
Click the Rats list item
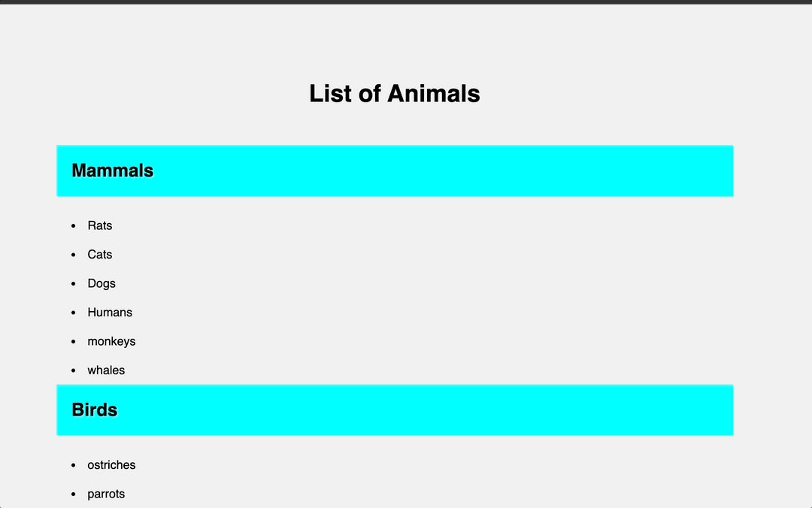tap(100, 225)
